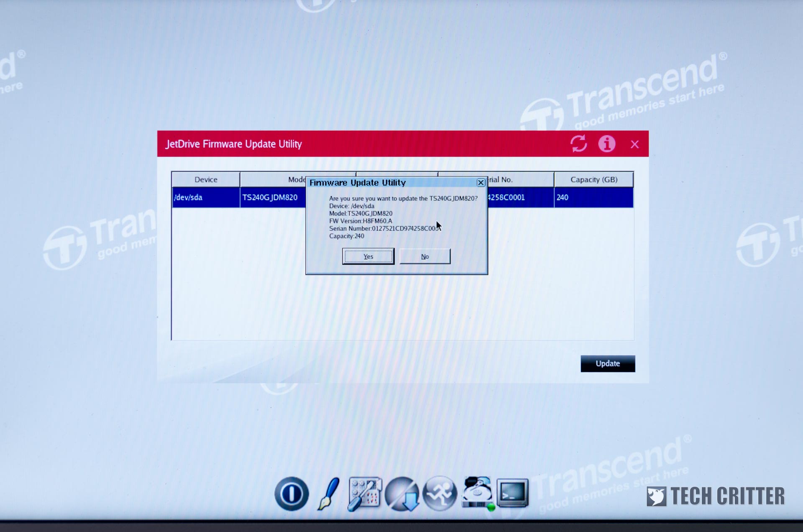Viewport: 803px width, 532px height.
Task: Open the screwdriver settings icon in dock
Action: [364, 494]
